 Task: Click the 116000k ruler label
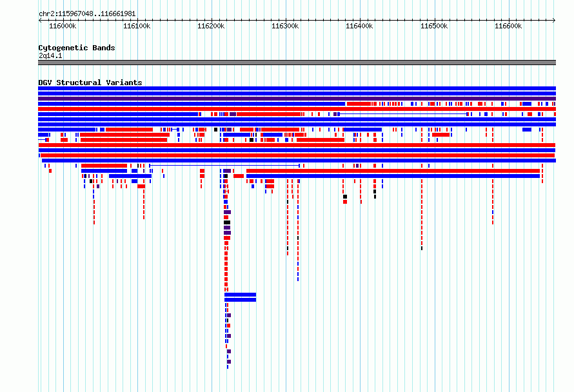[63, 26]
